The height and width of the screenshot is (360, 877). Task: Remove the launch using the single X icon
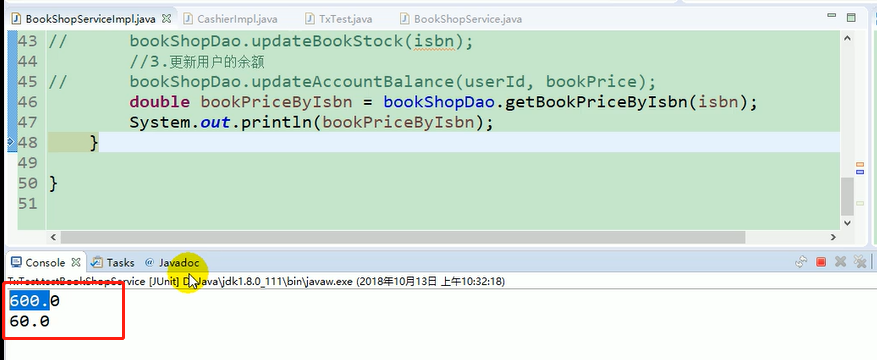coord(840,262)
